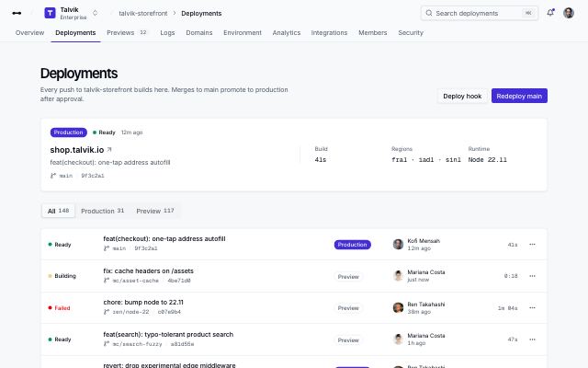Open the Talvik team avatar icon
The height and width of the screenshot is (368, 588).
(x=50, y=13)
